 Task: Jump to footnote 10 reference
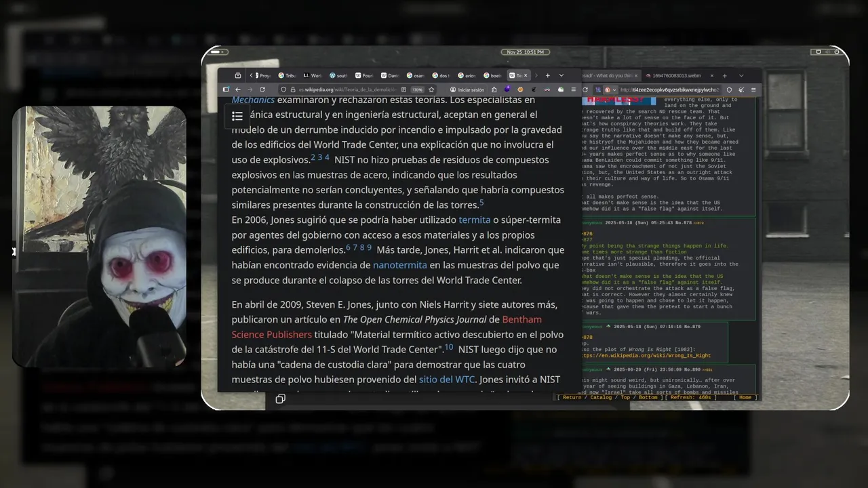[x=449, y=347]
